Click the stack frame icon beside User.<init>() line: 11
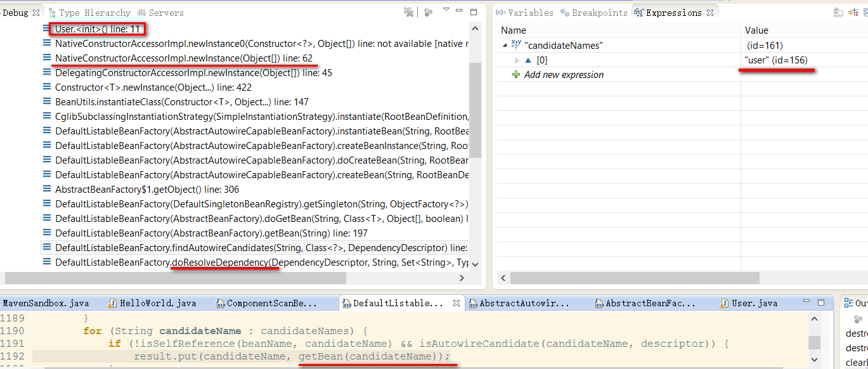The image size is (868, 369). pyautogui.click(x=47, y=29)
